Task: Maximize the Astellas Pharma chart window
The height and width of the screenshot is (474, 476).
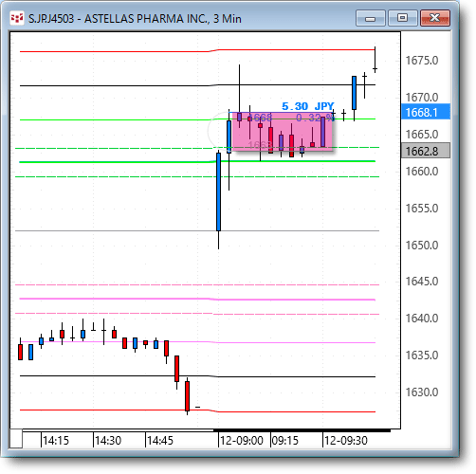Action: pos(402,18)
